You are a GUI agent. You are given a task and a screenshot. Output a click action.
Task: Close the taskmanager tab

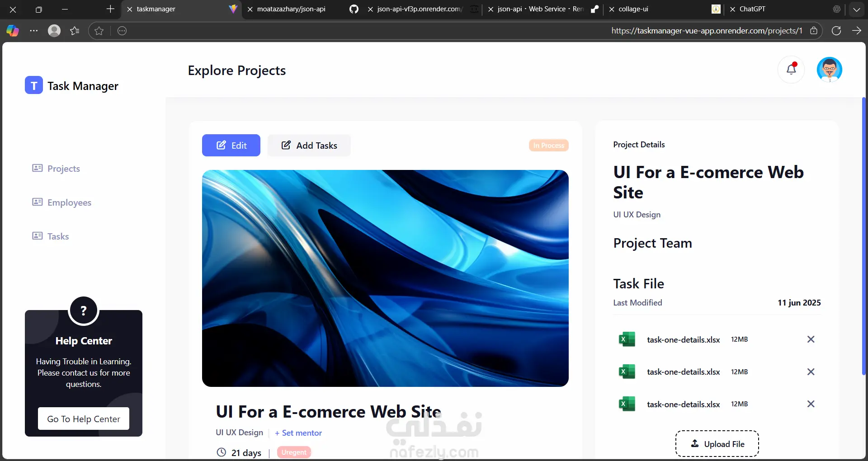pos(130,9)
